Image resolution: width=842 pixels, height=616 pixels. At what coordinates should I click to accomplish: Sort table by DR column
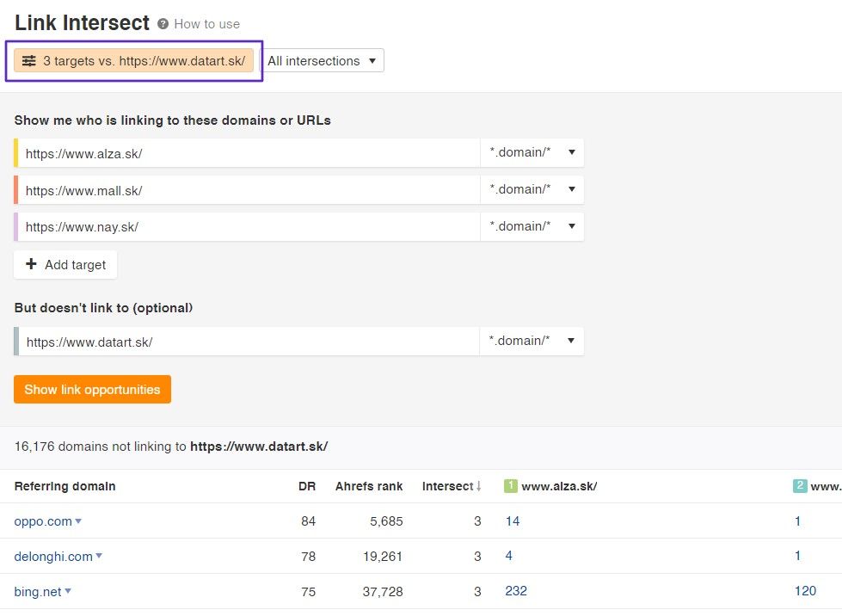tap(307, 487)
